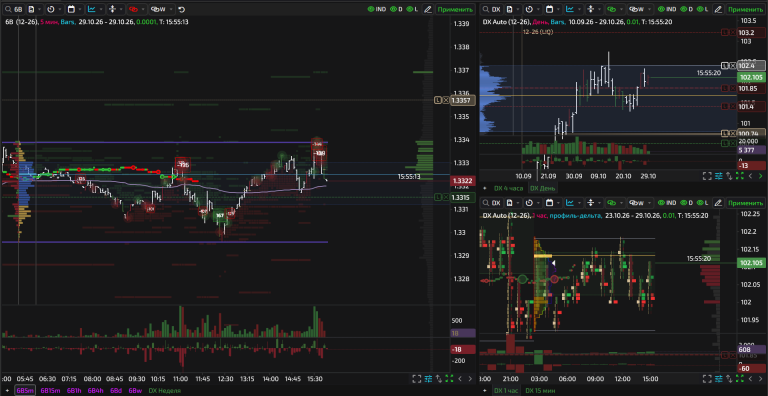Screen dimensions: 768x396
Task: Switch to the 6Bw tab
Action: (135, 391)
